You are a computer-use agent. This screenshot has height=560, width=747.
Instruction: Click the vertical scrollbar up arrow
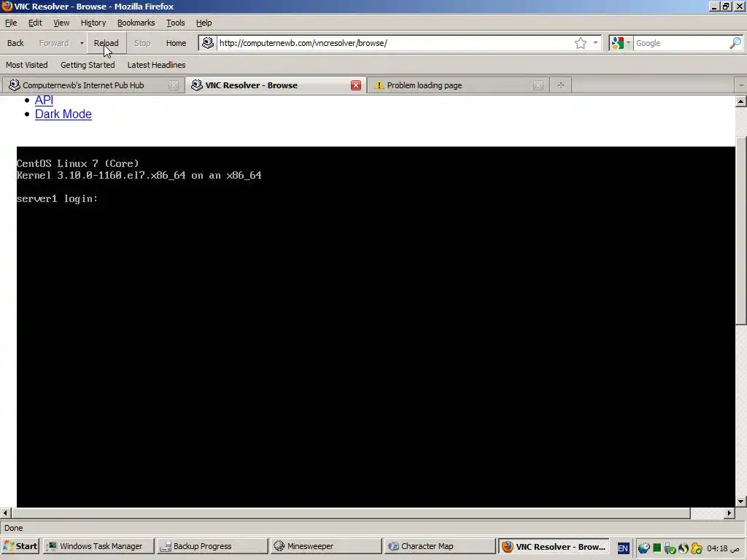click(741, 101)
